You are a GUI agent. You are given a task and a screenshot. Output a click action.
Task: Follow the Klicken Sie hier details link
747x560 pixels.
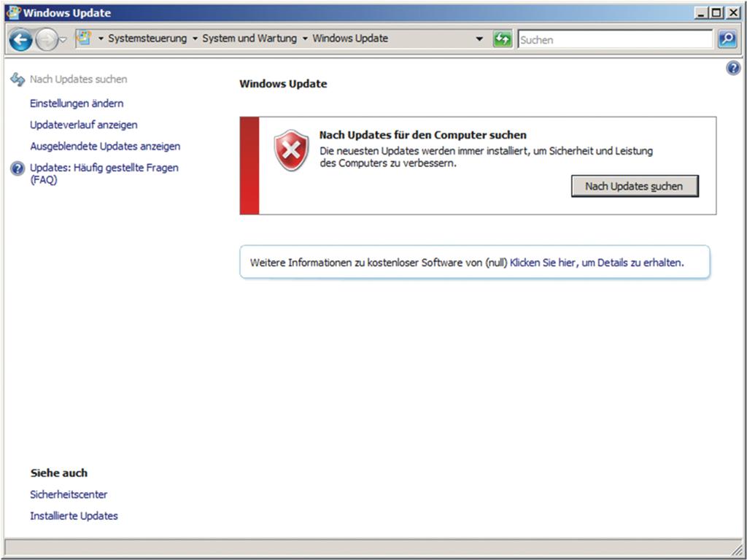point(597,262)
